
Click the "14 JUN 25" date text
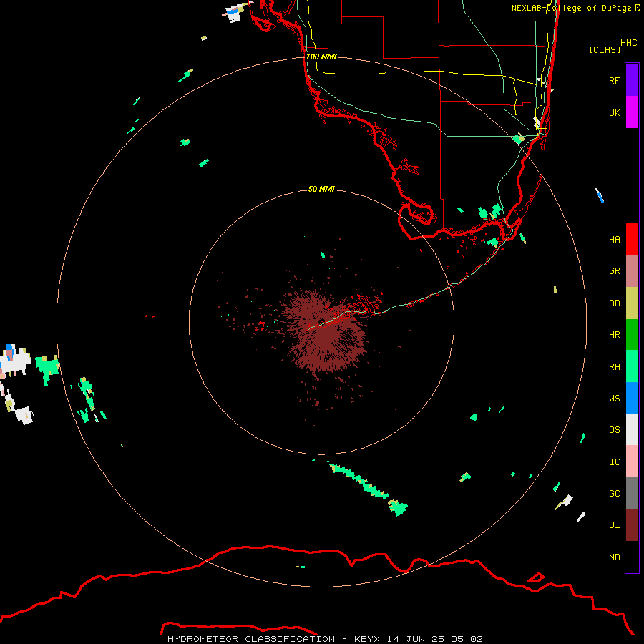(416, 639)
